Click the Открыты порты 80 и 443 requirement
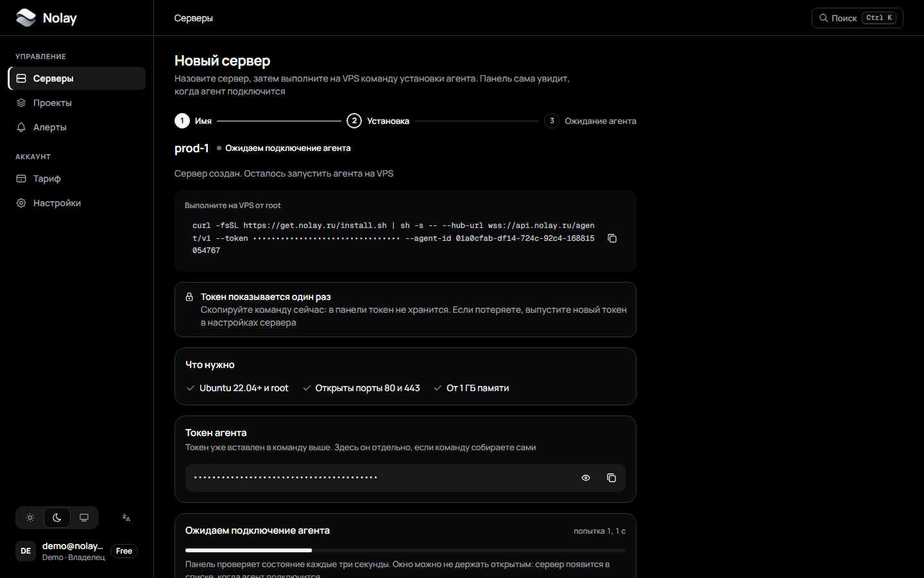The image size is (924, 578). click(361, 388)
